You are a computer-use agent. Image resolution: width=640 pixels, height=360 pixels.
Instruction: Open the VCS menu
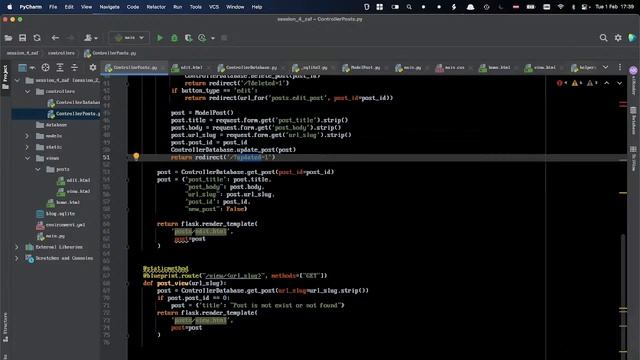click(x=214, y=7)
